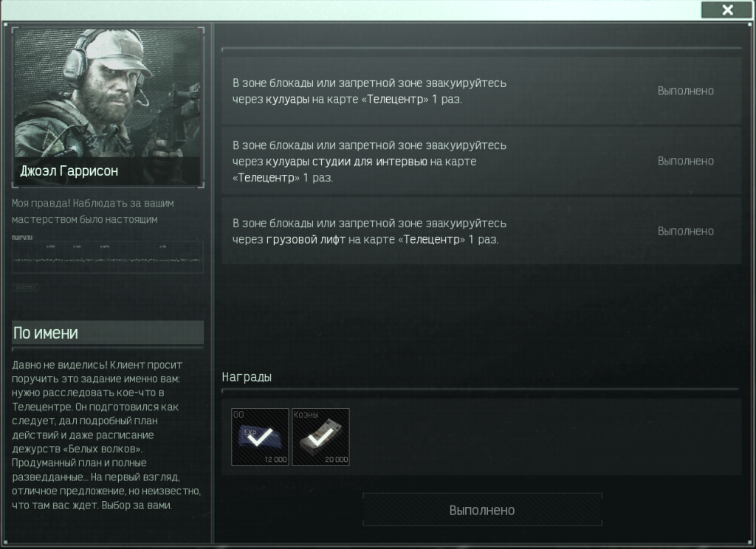The width and height of the screenshot is (756, 549).
Task: Click the EXP reward icon showing 12 000
Action: [x=260, y=437]
